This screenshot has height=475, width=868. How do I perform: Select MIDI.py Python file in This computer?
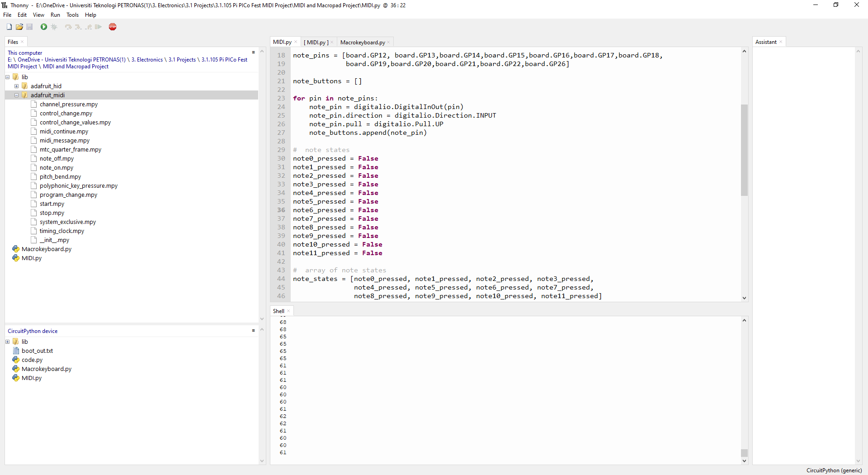coord(32,258)
